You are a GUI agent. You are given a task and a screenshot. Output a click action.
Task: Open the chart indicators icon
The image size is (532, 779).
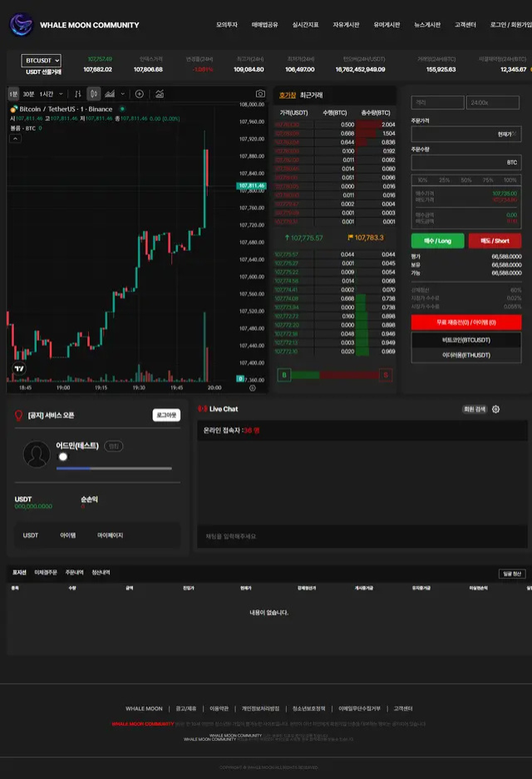pyautogui.click(x=160, y=94)
